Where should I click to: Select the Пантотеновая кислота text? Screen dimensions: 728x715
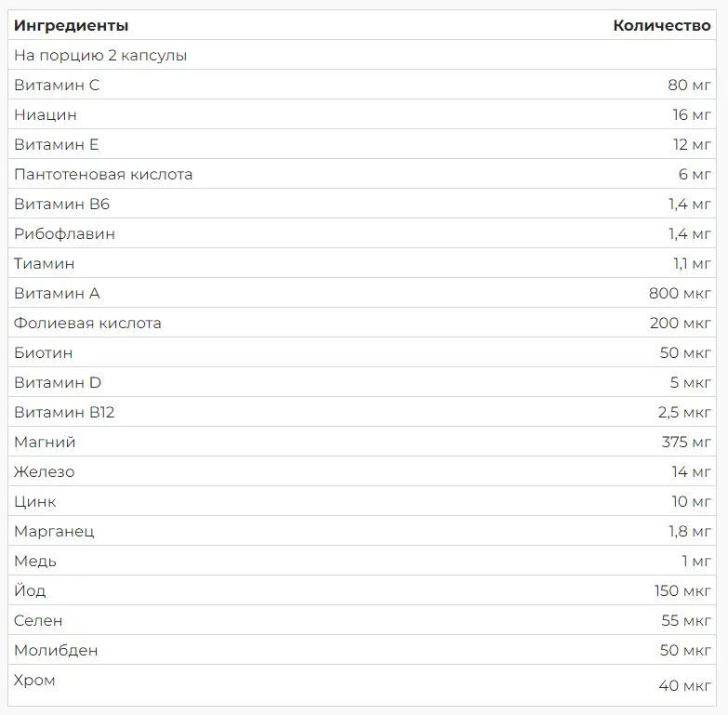click(103, 175)
